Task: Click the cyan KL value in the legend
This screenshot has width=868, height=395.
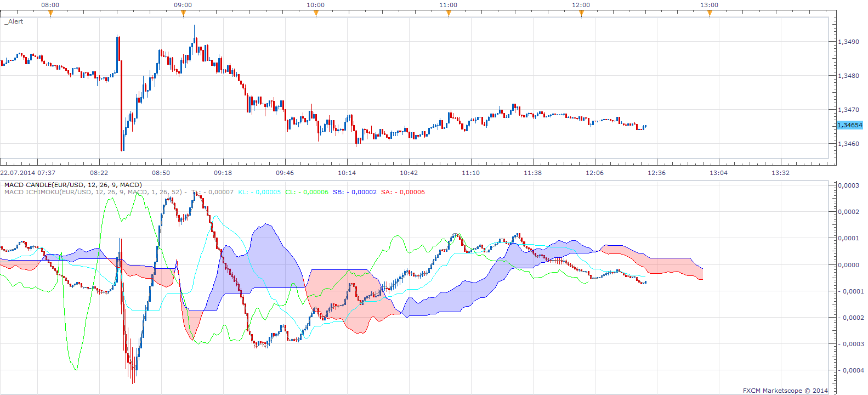Action: pos(259,192)
